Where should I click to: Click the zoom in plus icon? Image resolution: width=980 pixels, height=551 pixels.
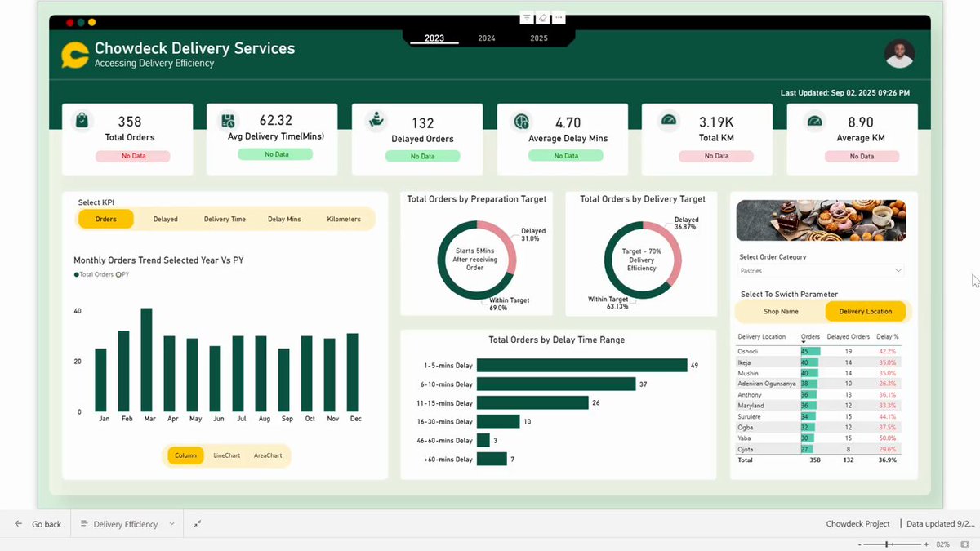click(926, 544)
